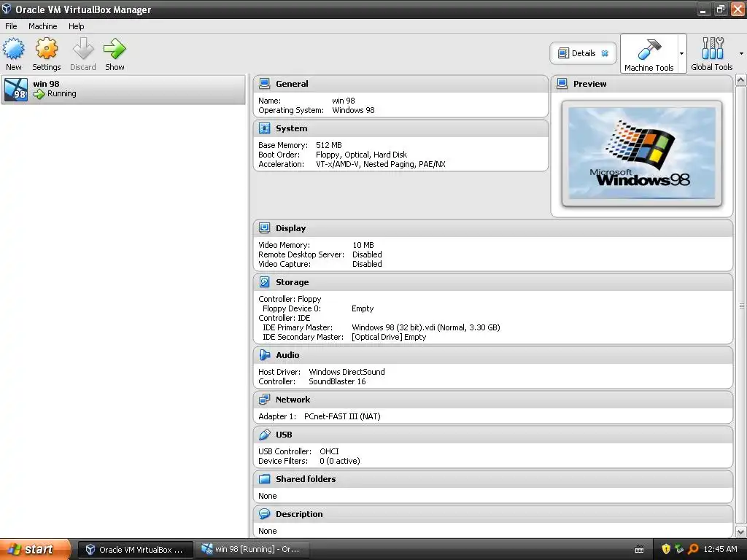Click the green Show arrow icon
The height and width of the screenshot is (560, 747).
coord(115,49)
